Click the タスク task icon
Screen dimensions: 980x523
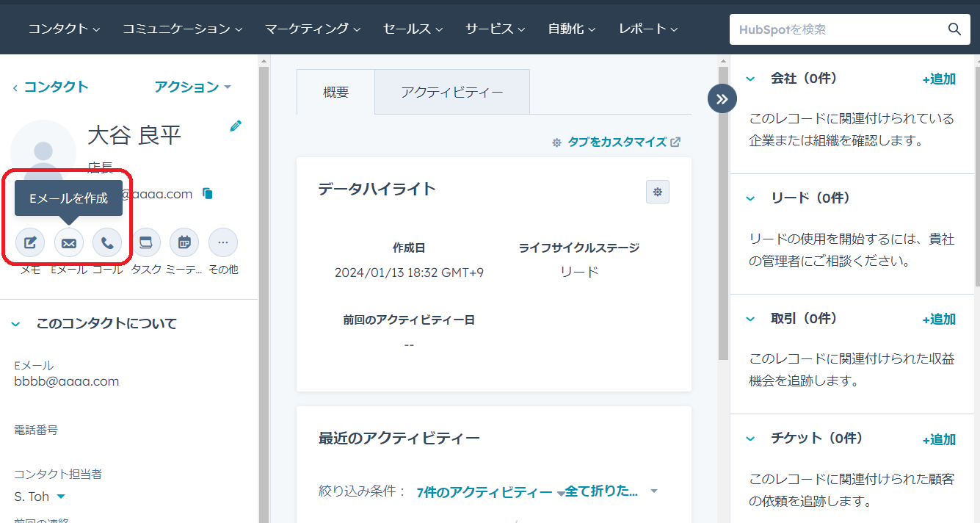pyautogui.click(x=145, y=242)
